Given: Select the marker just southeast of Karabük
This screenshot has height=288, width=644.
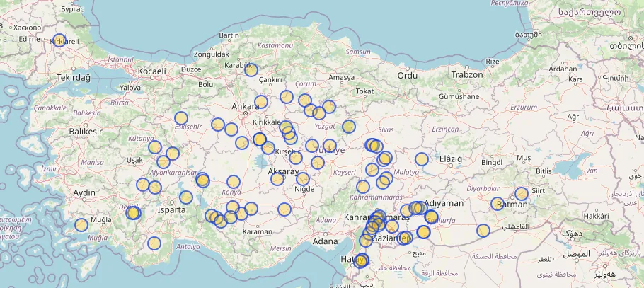Looking at the screenshot, I should tap(251, 69).
